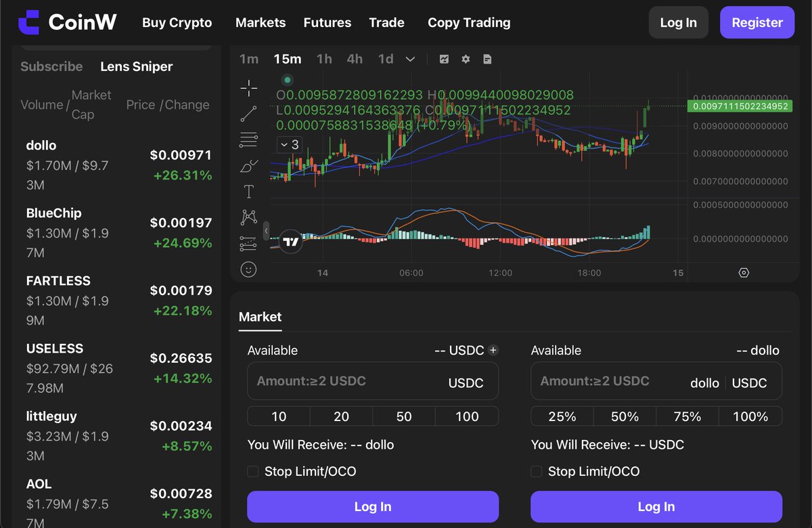Screen dimensions: 812x528
Task: Switch to the 1h timeframe tab
Action: pos(324,59)
